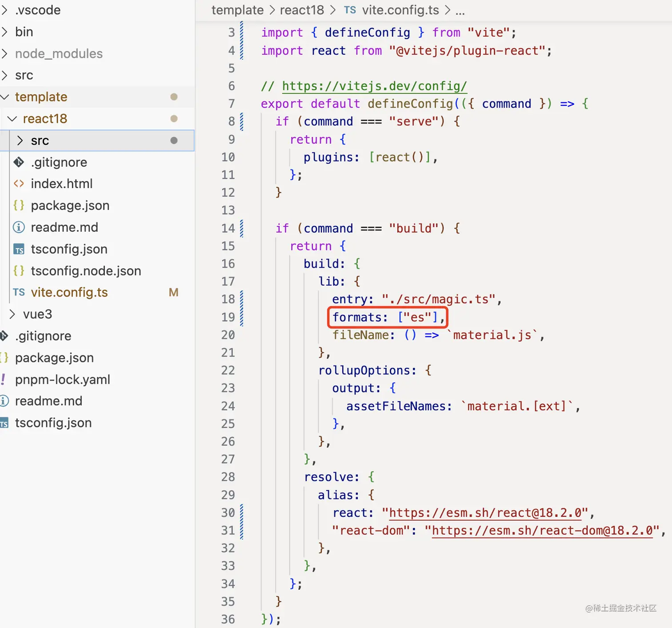Click the TS icon in the breadcrumb
The height and width of the screenshot is (628, 672).
click(x=350, y=10)
